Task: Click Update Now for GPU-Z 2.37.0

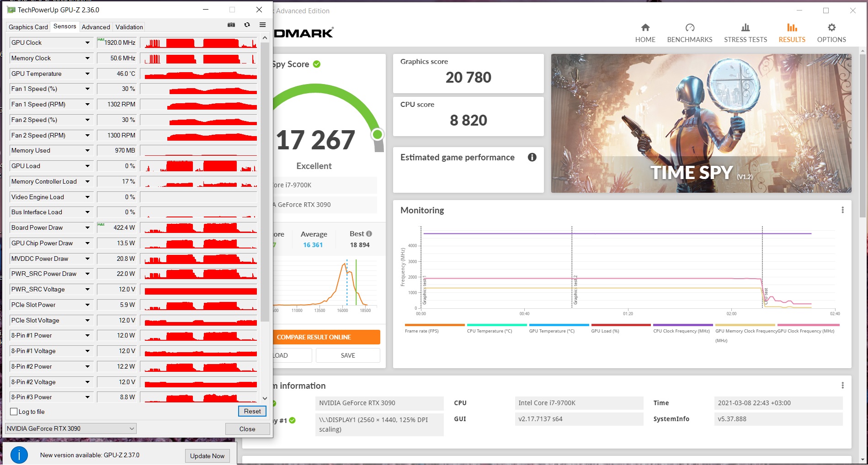Action: pos(207,456)
